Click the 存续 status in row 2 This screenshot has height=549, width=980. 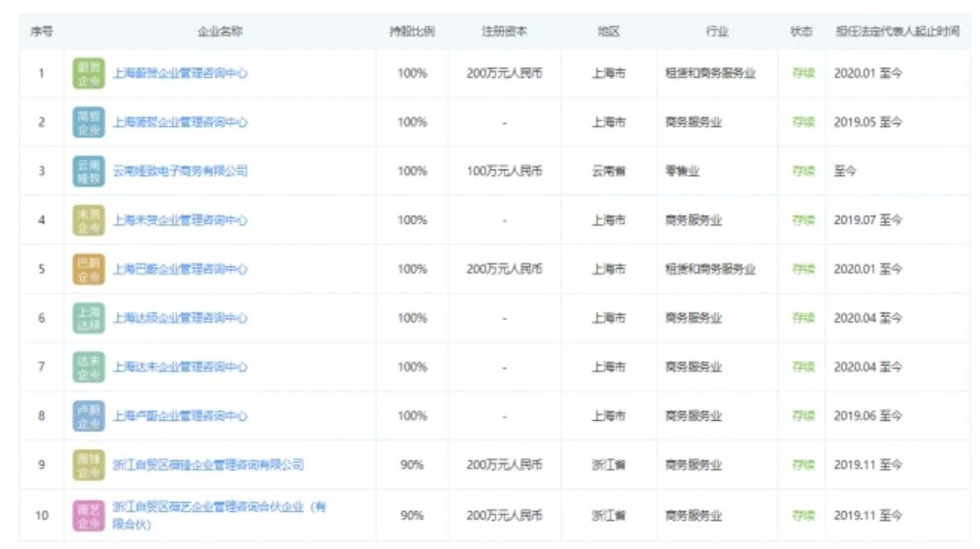803,122
